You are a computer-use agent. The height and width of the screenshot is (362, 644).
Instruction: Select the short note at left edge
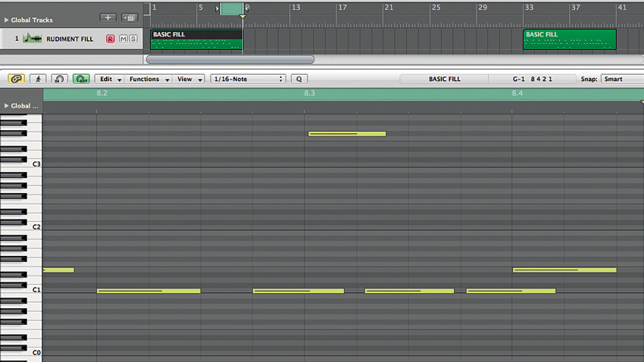pyautogui.click(x=59, y=270)
